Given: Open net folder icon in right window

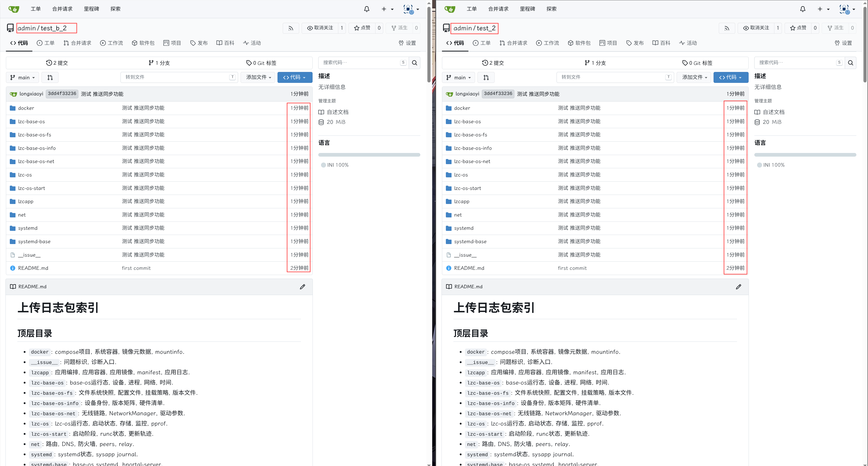Looking at the screenshot, I should coord(449,215).
